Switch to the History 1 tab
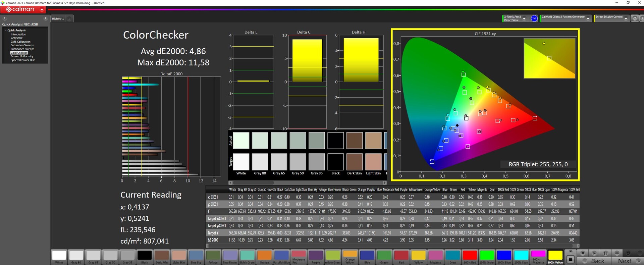Screen dimensions: 644x265 click(x=58, y=19)
